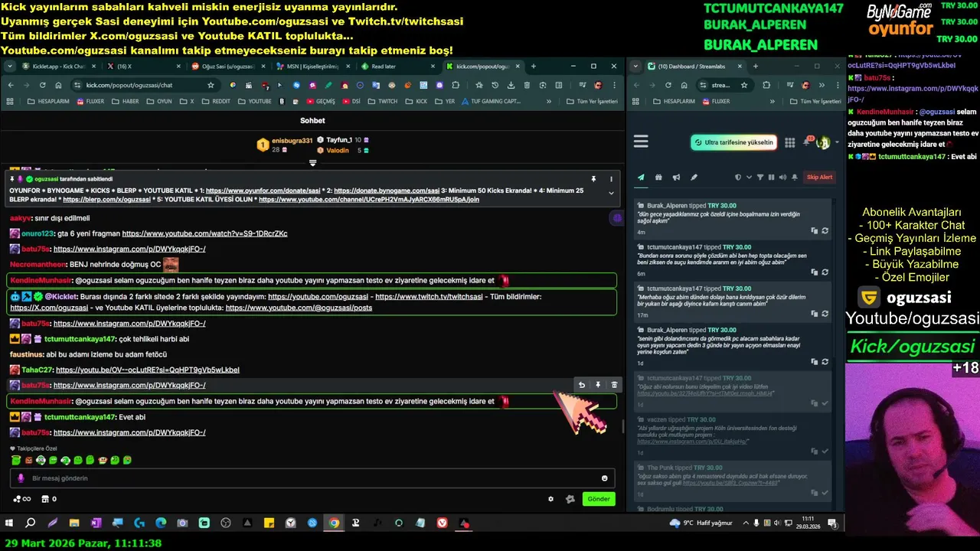Image resolution: width=980 pixels, height=551 pixels.
Task: Bookmark Kick chat page with star icon
Action: point(211,85)
